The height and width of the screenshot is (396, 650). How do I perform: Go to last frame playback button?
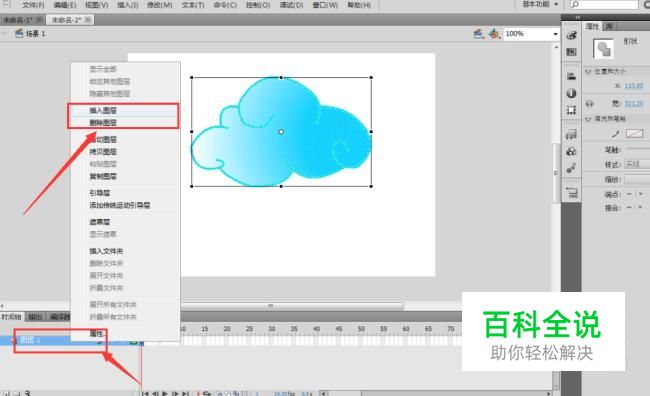click(x=185, y=393)
